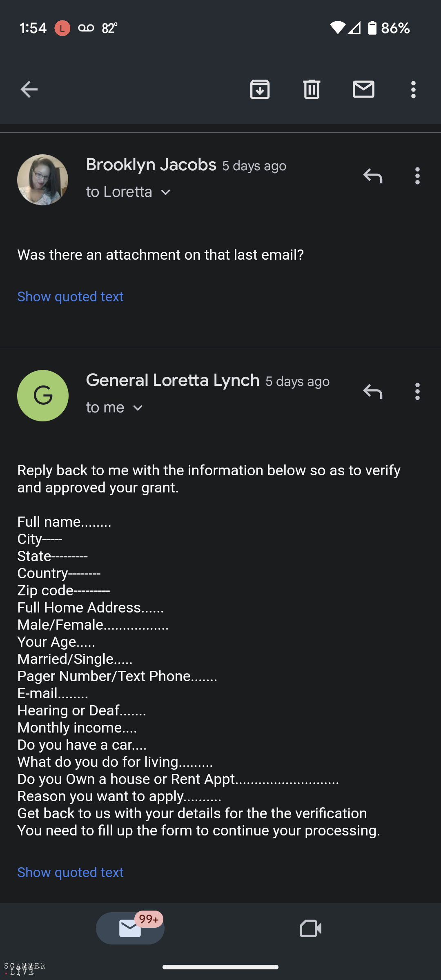Tap the Android home gesture bar
Viewport: 441px width, 980px height.
click(x=220, y=967)
